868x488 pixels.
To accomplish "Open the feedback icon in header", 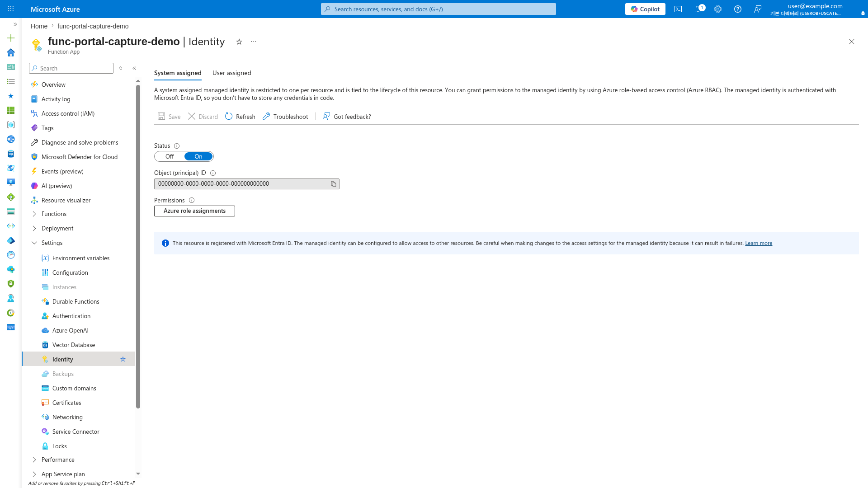I will [758, 9].
